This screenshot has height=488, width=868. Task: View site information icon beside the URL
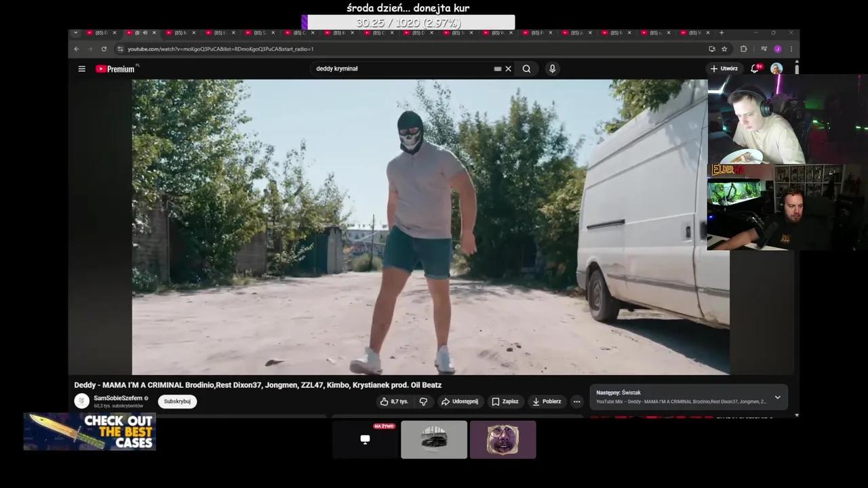[120, 49]
